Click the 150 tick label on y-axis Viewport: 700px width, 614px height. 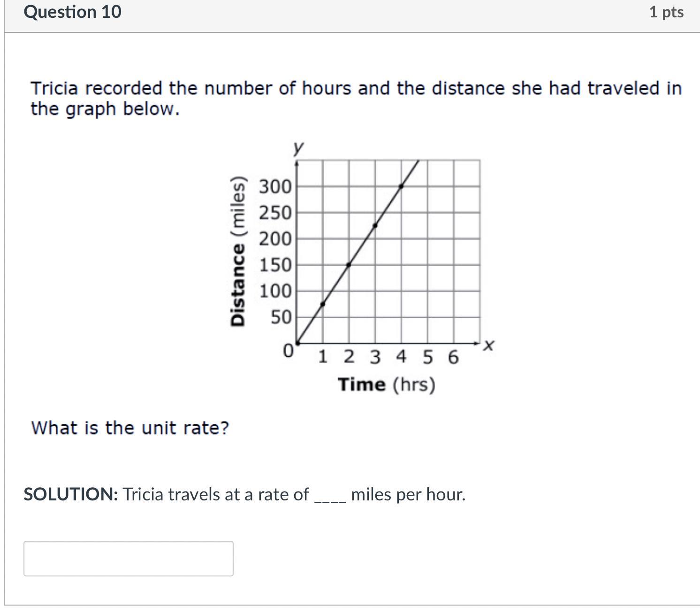click(275, 265)
